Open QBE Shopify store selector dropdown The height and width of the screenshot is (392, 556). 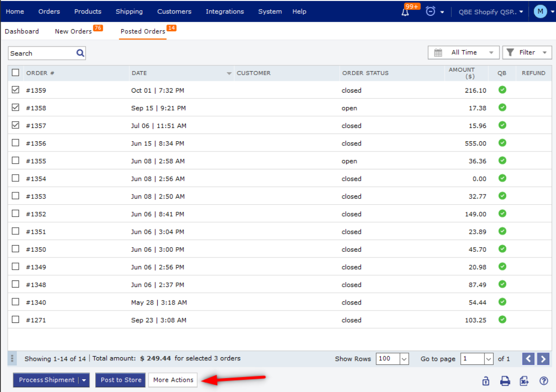point(491,12)
